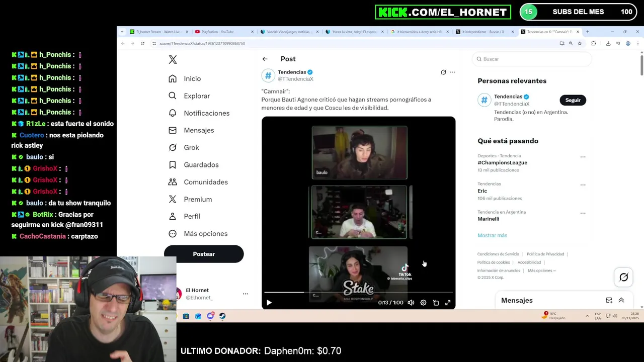Open the #ChampionsLeague trend

point(502,163)
